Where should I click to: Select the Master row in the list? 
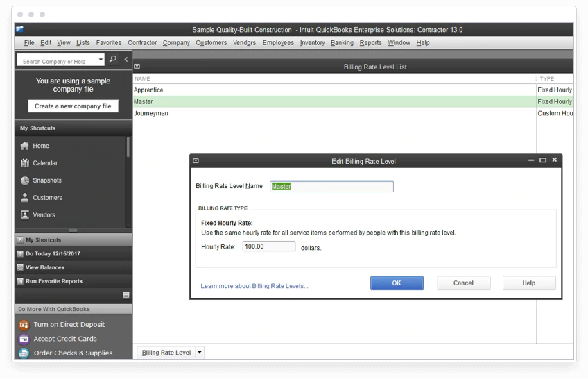pos(353,102)
